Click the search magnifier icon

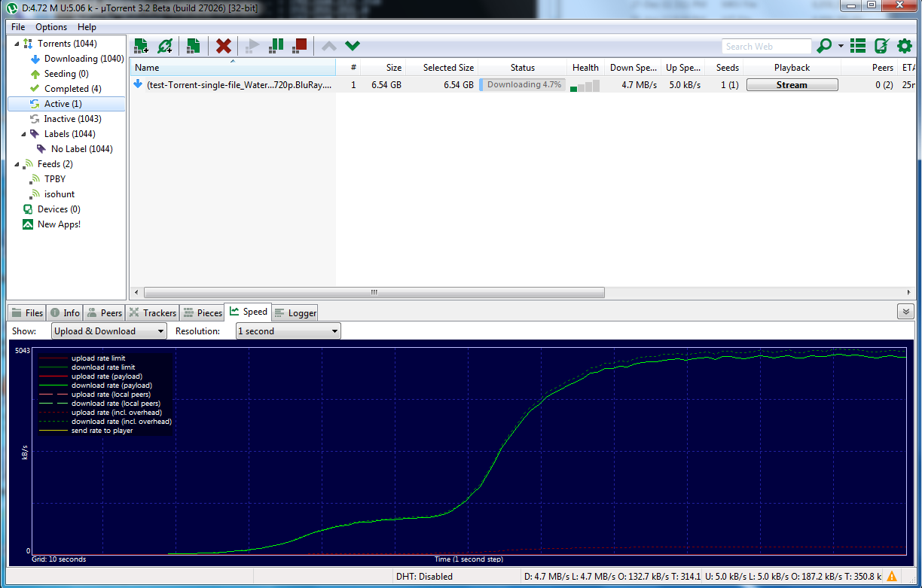(x=825, y=46)
